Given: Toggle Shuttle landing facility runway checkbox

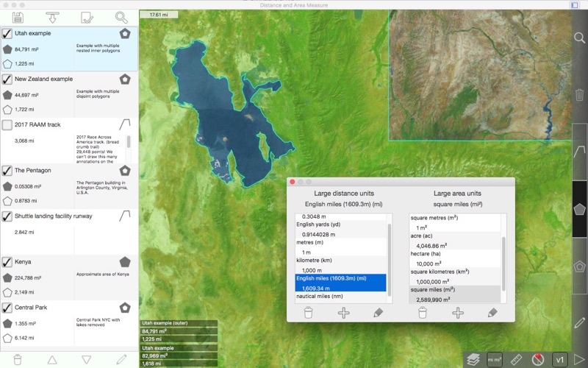Looking at the screenshot, I should (7, 216).
